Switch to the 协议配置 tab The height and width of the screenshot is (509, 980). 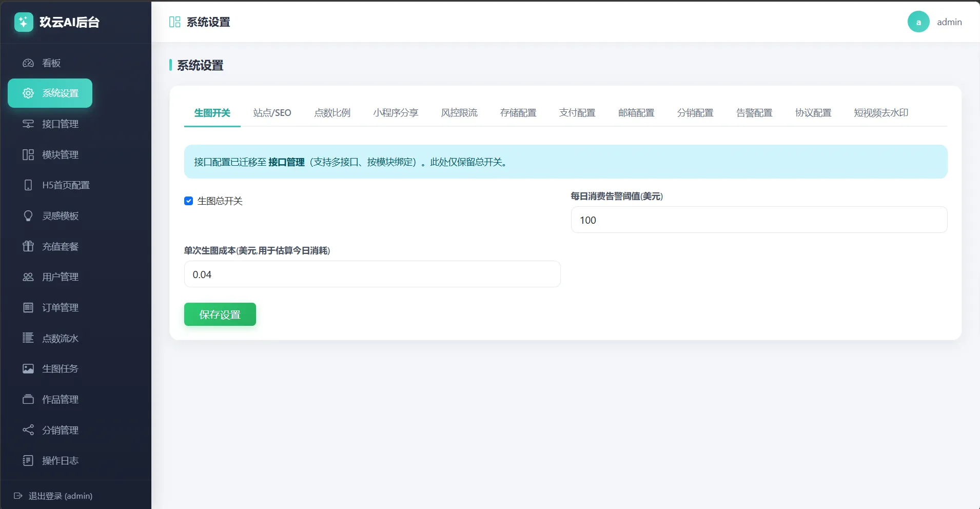[x=813, y=112]
